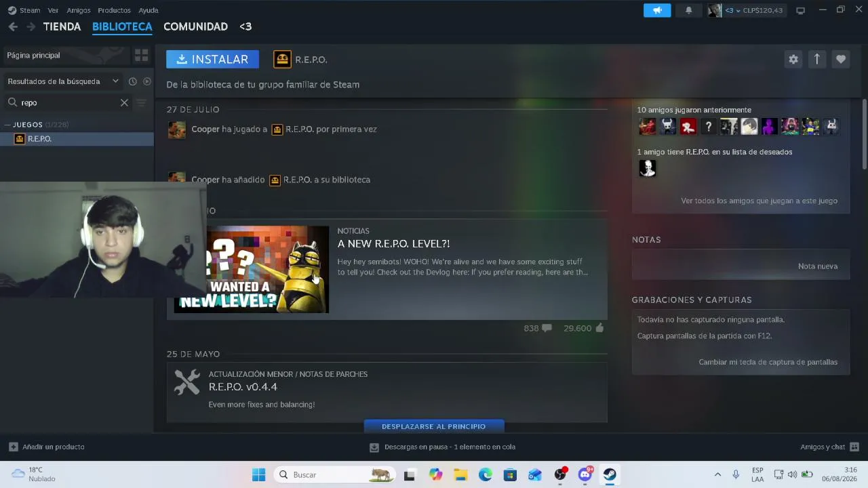
Task: Clear the repo search text
Action: 124,102
